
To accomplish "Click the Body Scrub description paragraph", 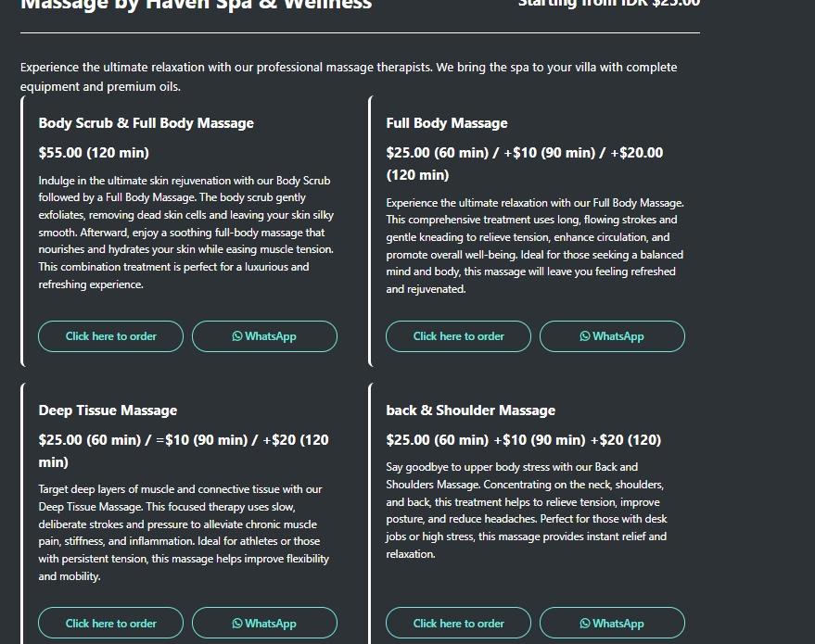I will [x=185, y=233].
